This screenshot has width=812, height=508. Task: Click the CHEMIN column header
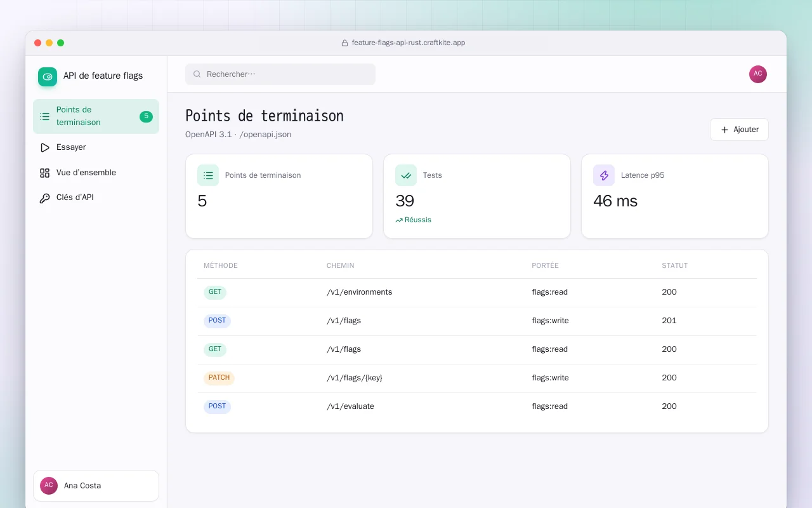[x=341, y=266]
